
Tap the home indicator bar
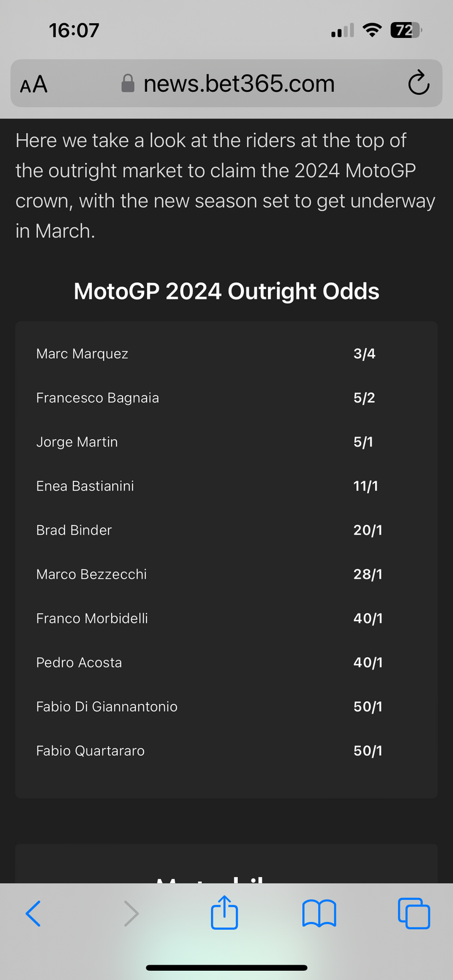226,968
